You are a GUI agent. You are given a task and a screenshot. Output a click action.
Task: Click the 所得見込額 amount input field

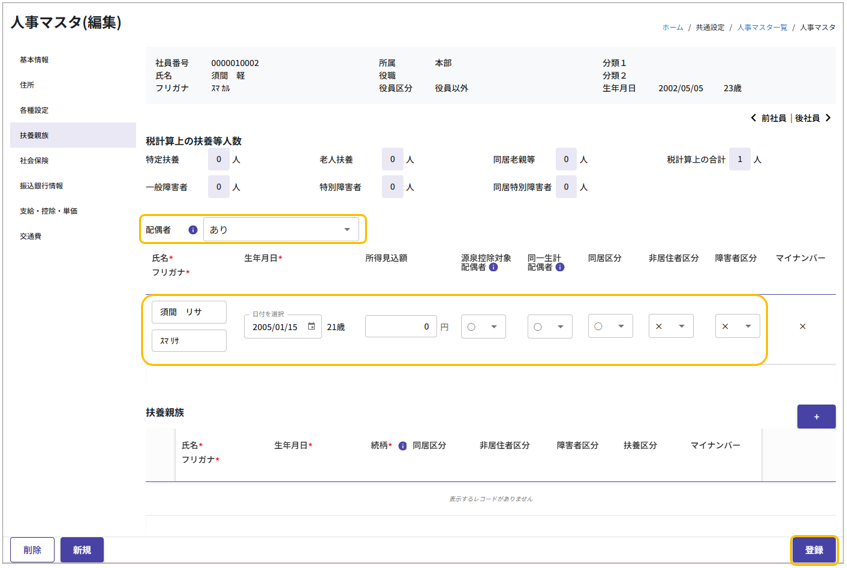tap(400, 327)
